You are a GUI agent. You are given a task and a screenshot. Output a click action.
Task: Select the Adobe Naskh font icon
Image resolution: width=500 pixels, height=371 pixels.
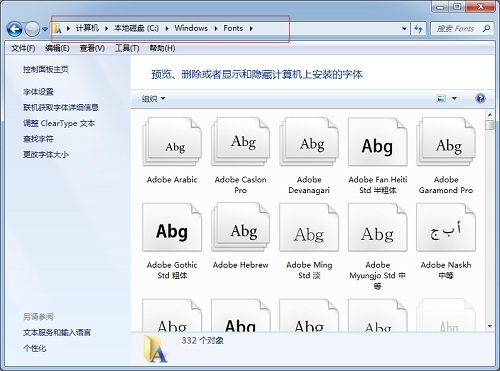click(x=446, y=227)
